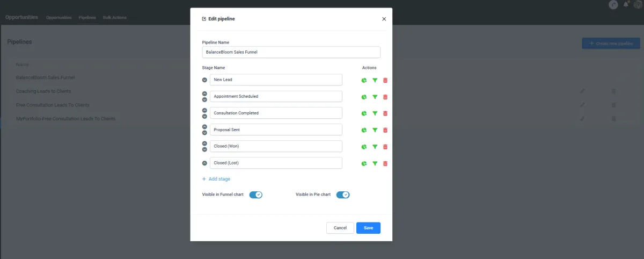Edit the Appointment Scheduled stage name field
Image resolution: width=644 pixels, height=259 pixels.
(x=276, y=96)
